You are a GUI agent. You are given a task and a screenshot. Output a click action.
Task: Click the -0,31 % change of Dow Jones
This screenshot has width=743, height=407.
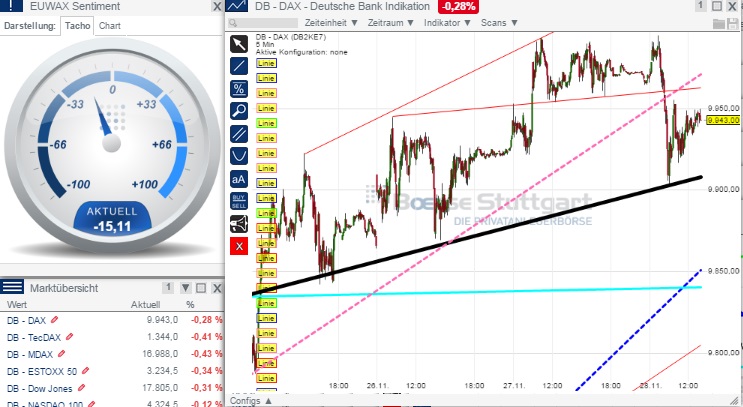point(207,388)
